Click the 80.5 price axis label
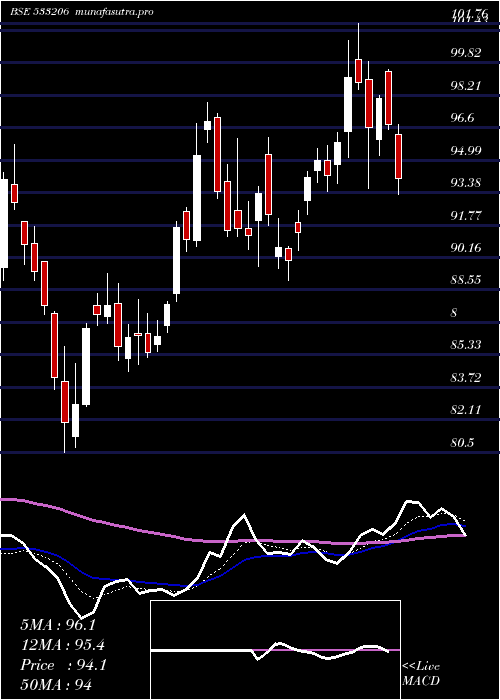The width and height of the screenshot is (500, 700). [x=464, y=442]
